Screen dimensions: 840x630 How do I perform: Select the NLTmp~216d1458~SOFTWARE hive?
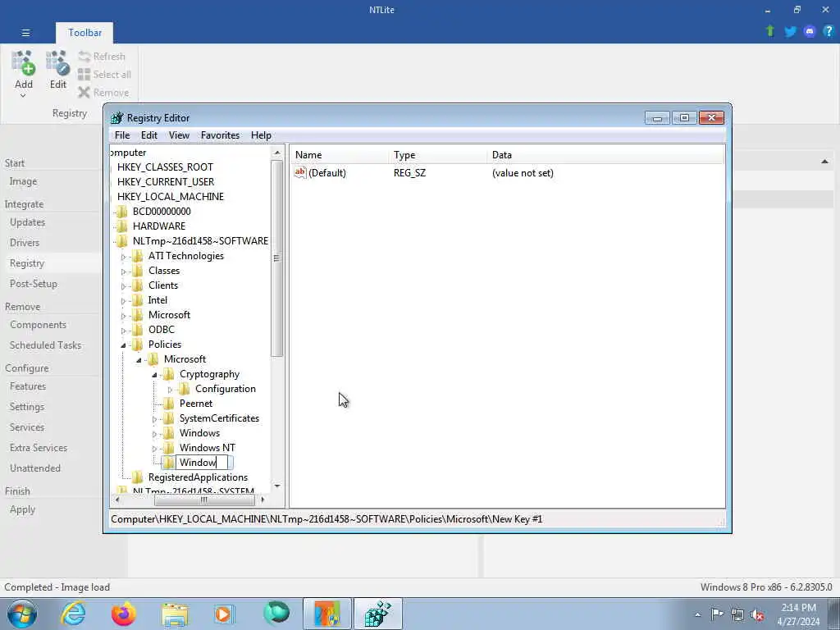coord(200,241)
